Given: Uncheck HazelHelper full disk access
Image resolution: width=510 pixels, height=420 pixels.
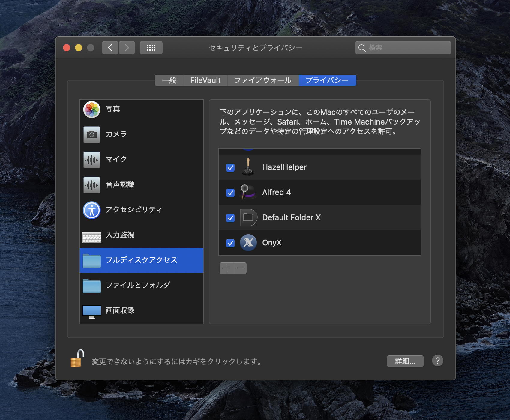Looking at the screenshot, I should 230,167.
